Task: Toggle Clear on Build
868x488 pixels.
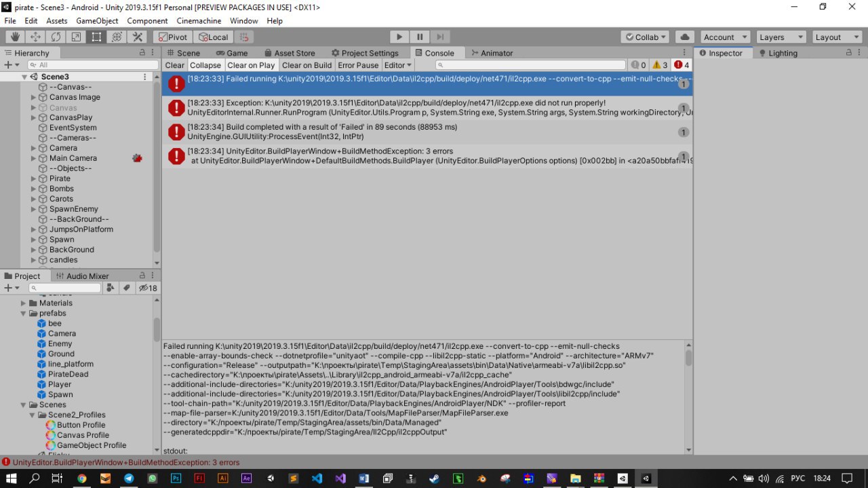Action: tap(307, 65)
